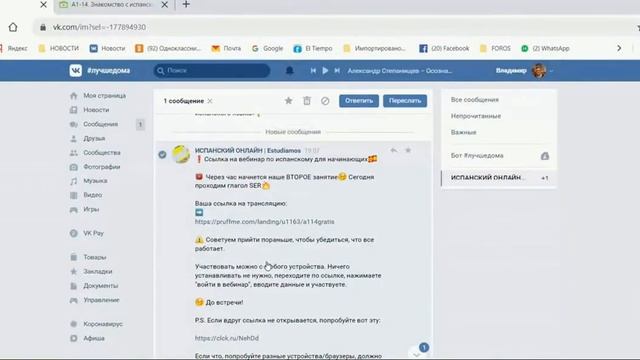Image resolution: width=640 pixels, height=360 pixels.
Task: Open ИСПАНСКИЙ ОНЛАЙН sender avatar
Action: point(181,154)
